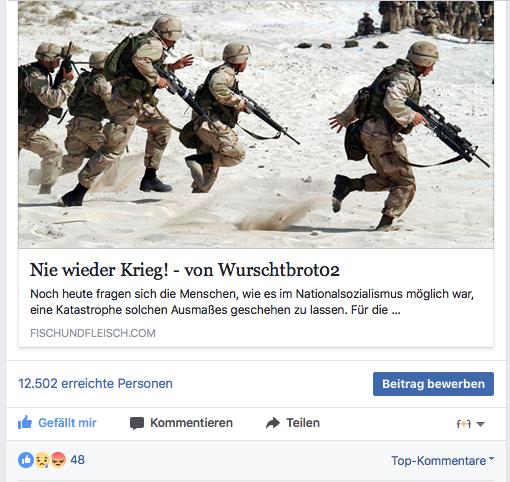The height and width of the screenshot is (482, 510).
Task: Open the running soldiers article photo
Action: click(256, 124)
